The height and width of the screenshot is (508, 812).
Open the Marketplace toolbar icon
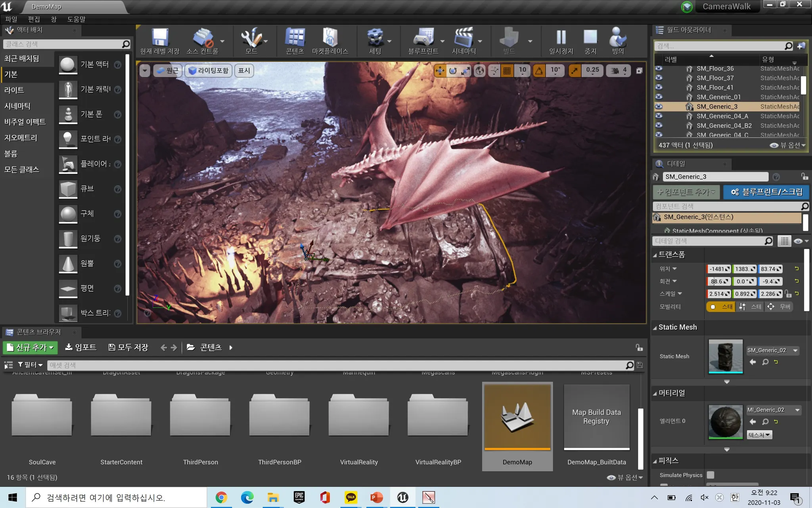click(330, 38)
